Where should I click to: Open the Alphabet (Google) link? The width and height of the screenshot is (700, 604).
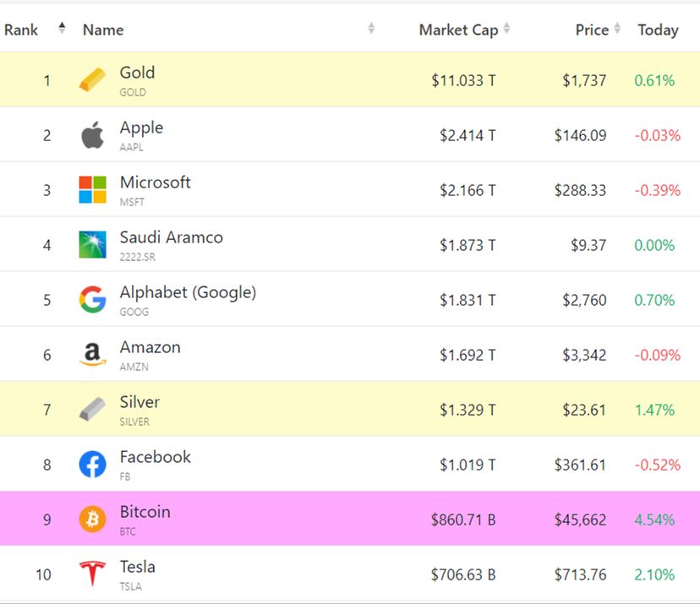(x=188, y=292)
